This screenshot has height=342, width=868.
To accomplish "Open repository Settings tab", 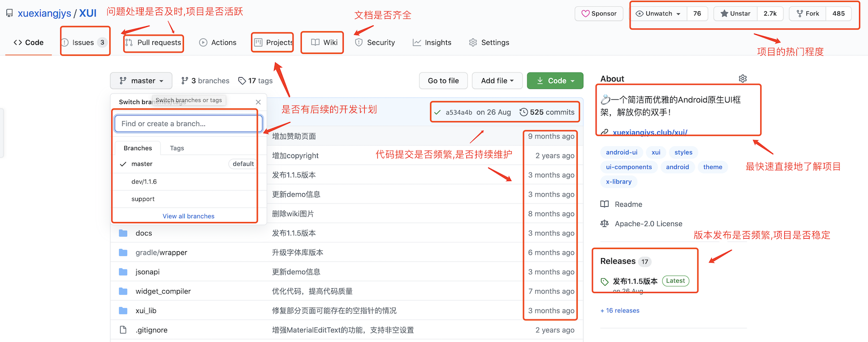I will 489,43.
